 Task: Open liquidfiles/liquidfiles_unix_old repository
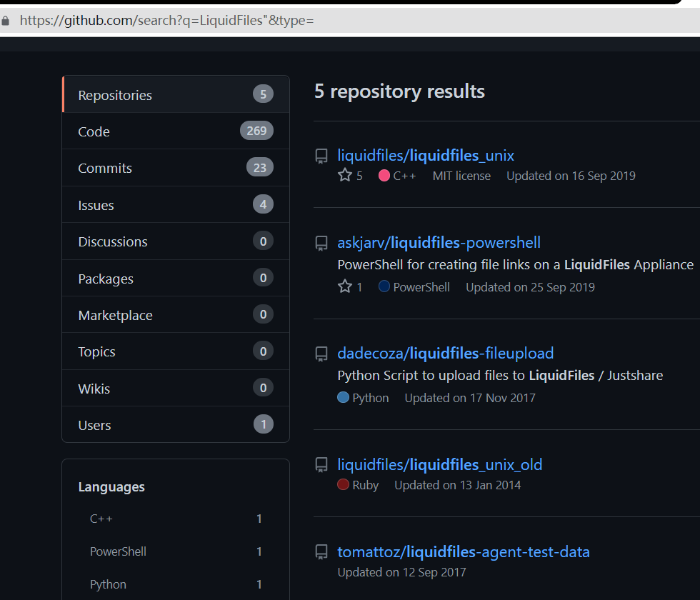click(x=440, y=465)
